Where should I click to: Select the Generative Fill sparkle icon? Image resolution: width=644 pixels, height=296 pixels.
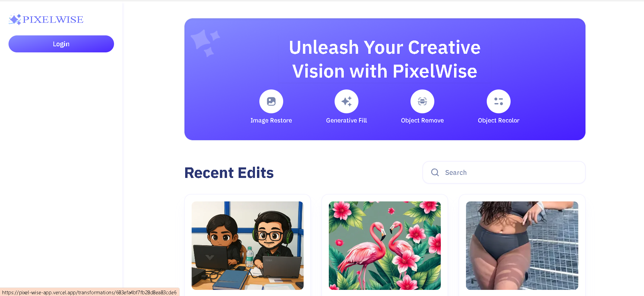[x=347, y=101]
